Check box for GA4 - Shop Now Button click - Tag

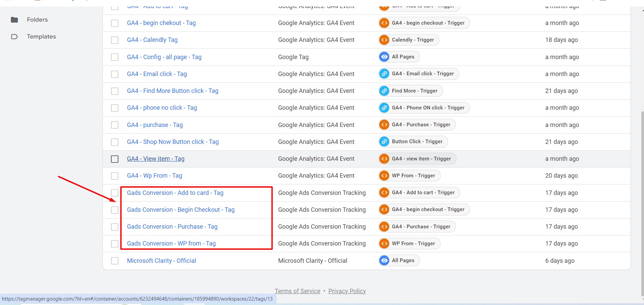pyautogui.click(x=115, y=142)
